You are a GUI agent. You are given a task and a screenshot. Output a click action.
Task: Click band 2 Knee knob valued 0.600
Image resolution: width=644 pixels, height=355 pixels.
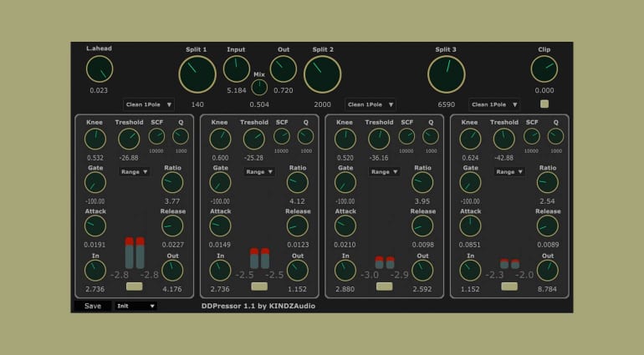pos(220,139)
